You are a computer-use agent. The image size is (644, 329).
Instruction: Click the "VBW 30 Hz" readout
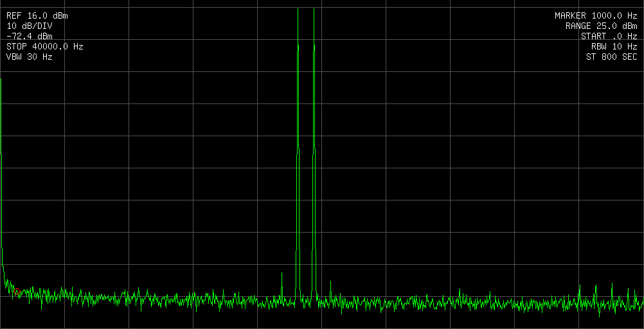(x=30, y=57)
